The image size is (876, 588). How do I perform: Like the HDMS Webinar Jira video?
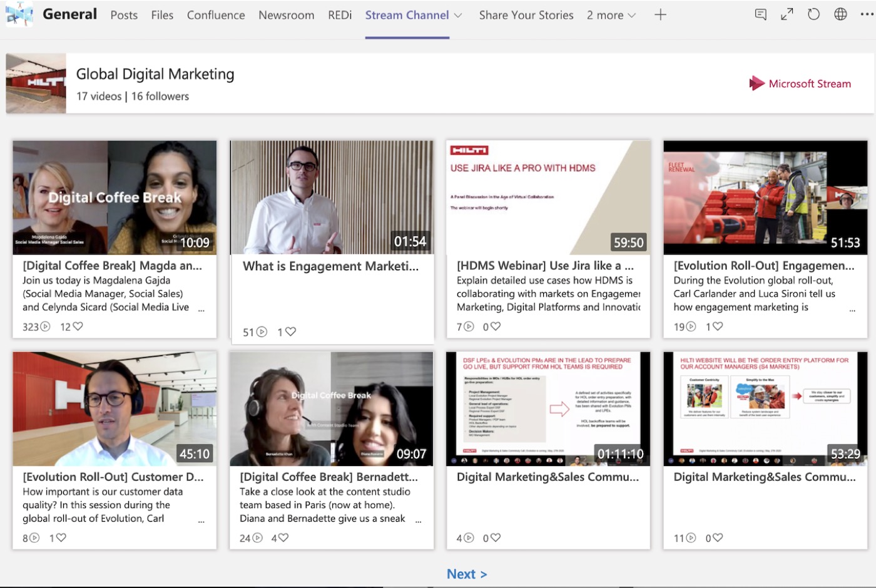[x=496, y=327]
